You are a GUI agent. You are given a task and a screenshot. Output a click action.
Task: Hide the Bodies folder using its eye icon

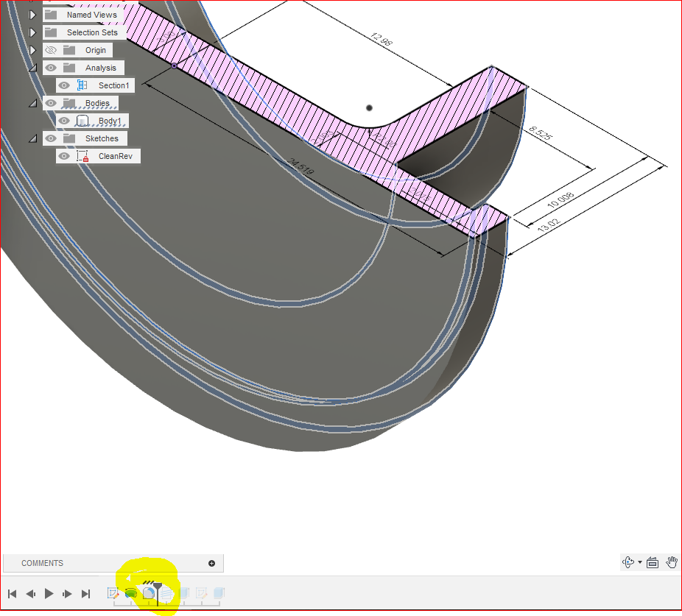pos(49,103)
